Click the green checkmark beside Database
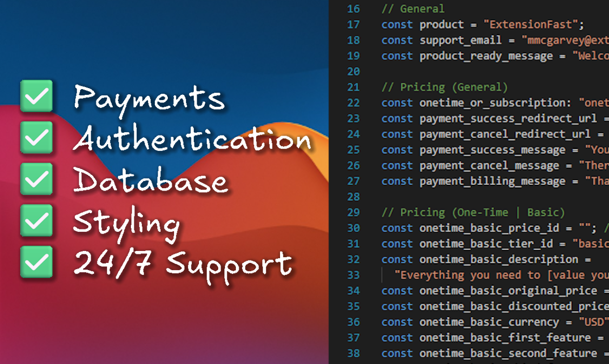 (36, 179)
